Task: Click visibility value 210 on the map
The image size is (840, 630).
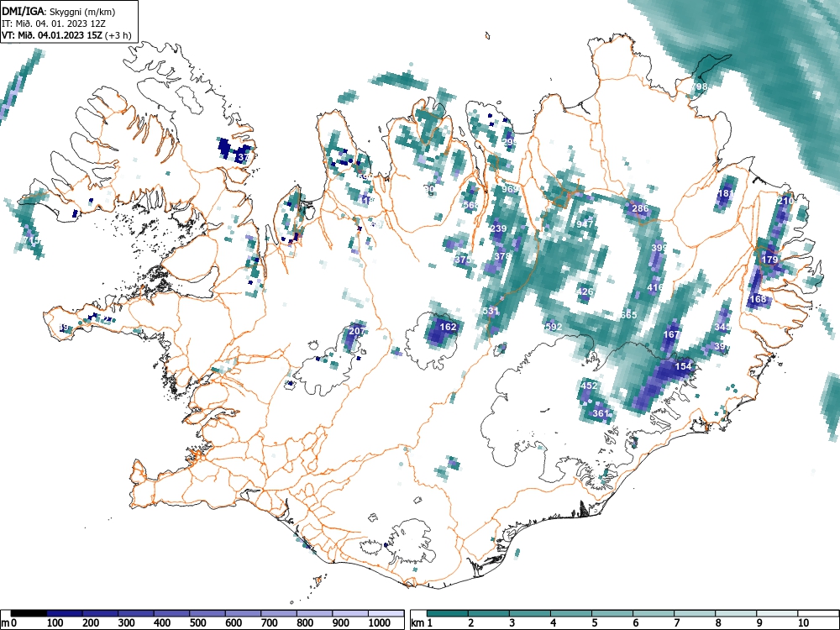Action: 785,201
